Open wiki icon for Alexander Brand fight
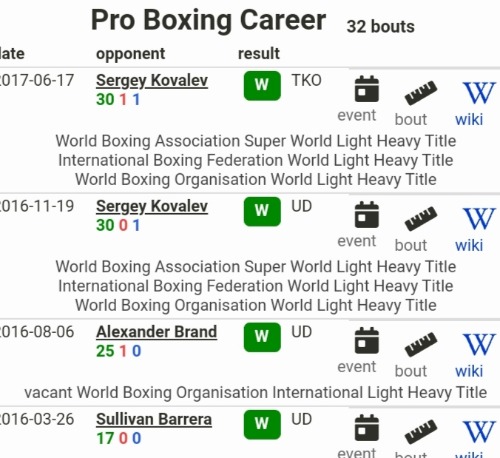This screenshot has height=458, width=500. click(479, 345)
